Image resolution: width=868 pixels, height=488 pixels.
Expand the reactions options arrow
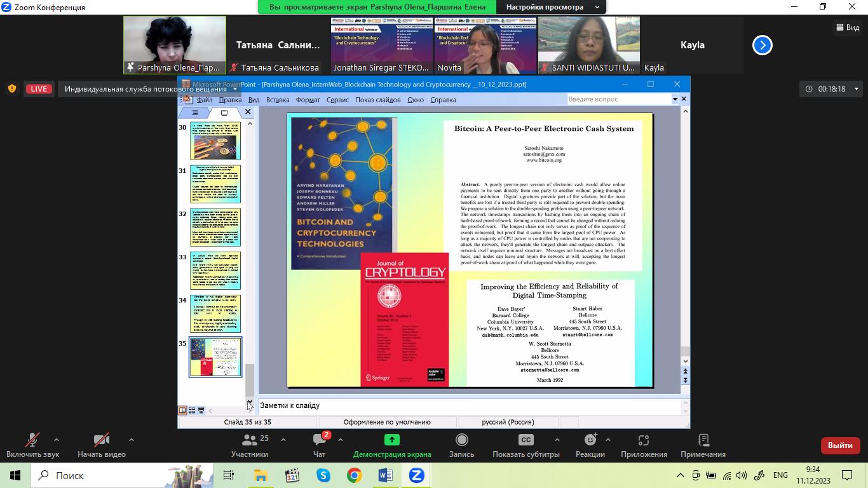click(608, 440)
